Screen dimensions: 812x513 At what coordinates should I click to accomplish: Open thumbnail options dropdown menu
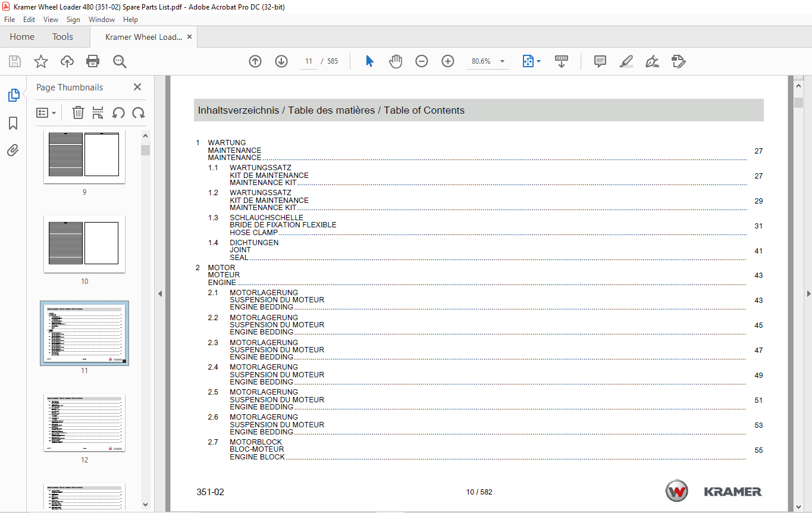point(46,112)
